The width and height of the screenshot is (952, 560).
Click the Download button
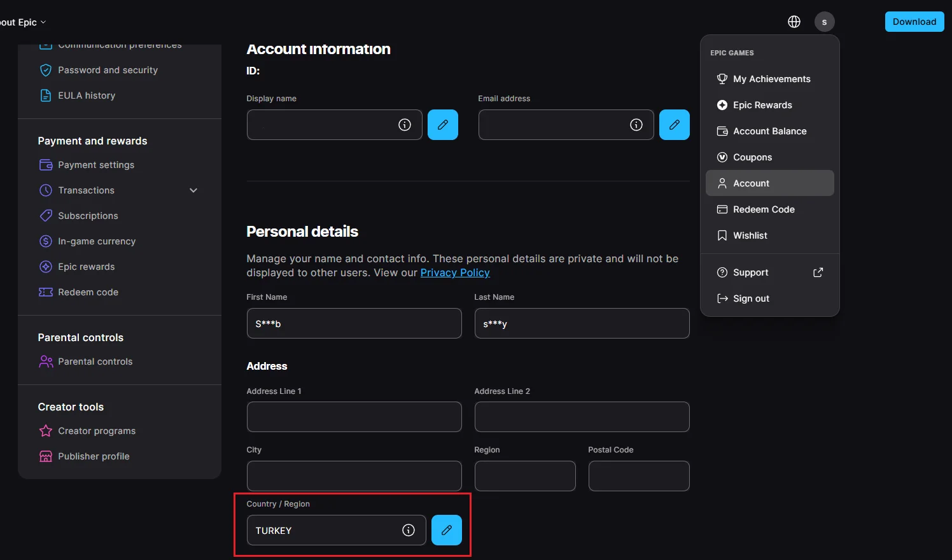click(914, 22)
